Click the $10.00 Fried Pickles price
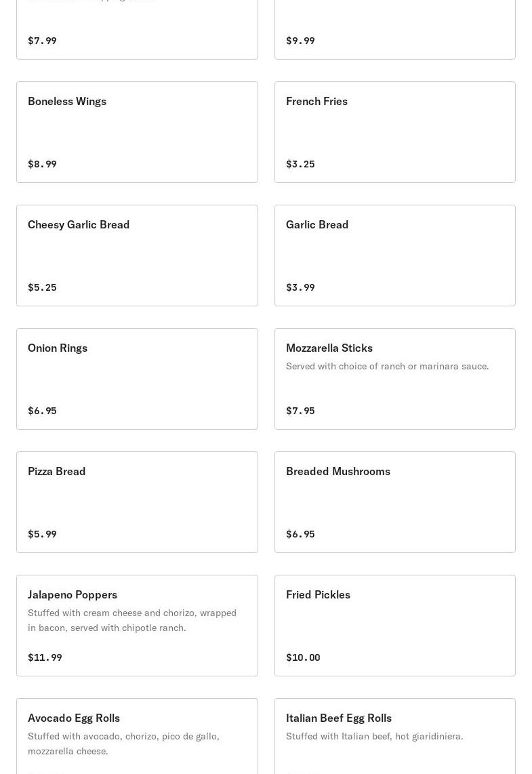The height and width of the screenshot is (774, 532). (x=303, y=657)
